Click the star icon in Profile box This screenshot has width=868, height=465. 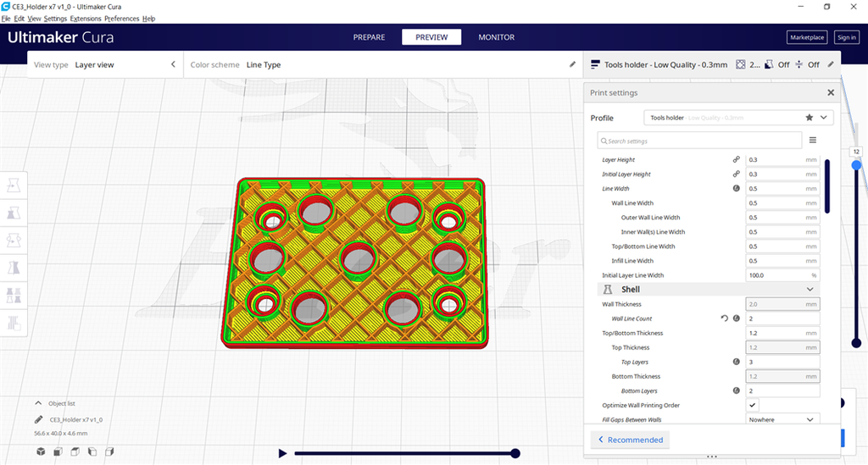click(x=809, y=118)
